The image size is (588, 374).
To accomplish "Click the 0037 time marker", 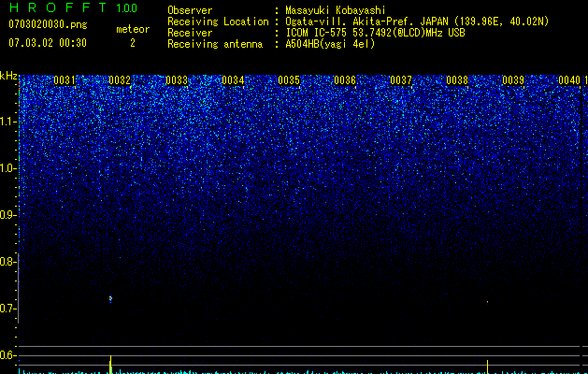I will coord(401,80).
